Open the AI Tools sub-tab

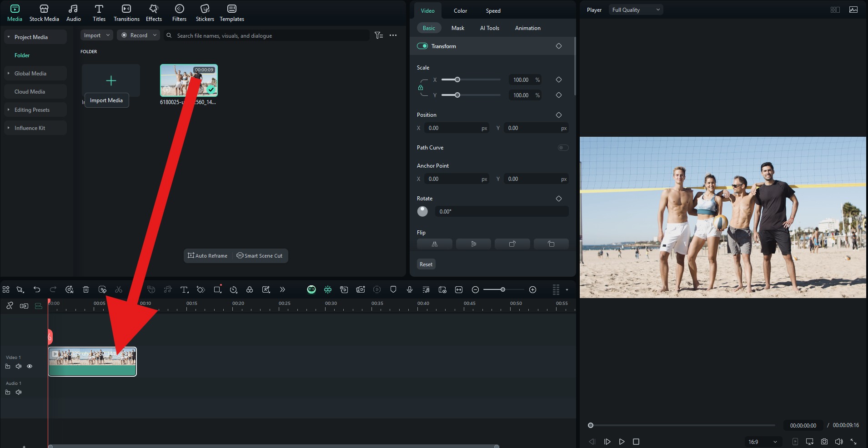(x=489, y=28)
